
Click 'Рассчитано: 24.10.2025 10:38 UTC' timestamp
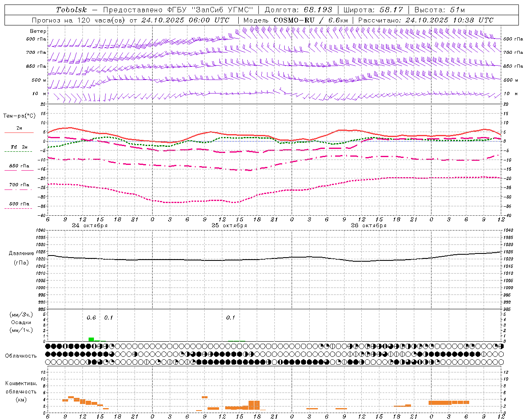pyautogui.click(x=426, y=20)
